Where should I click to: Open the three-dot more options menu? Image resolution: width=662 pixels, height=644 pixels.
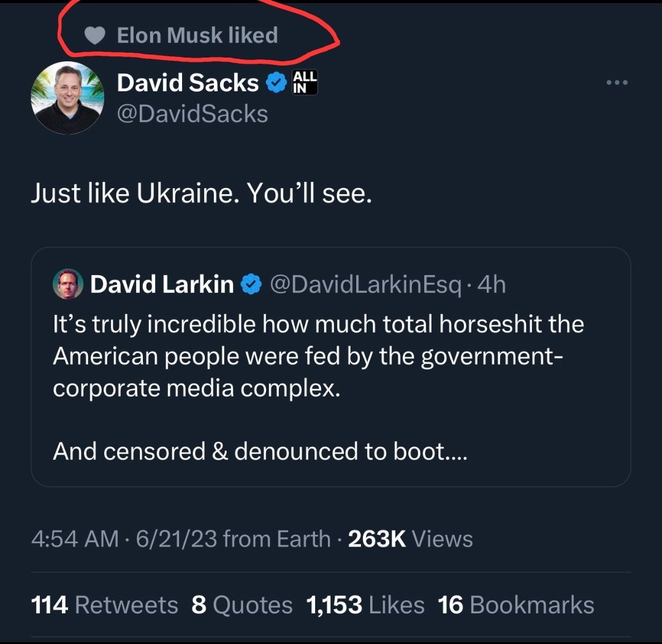[617, 83]
